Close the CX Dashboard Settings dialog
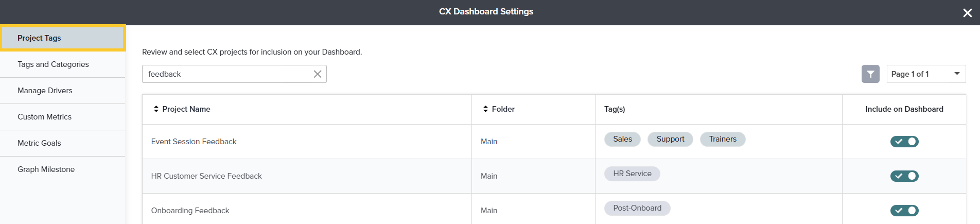The width and height of the screenshot is (980, 224). [967, 13]
